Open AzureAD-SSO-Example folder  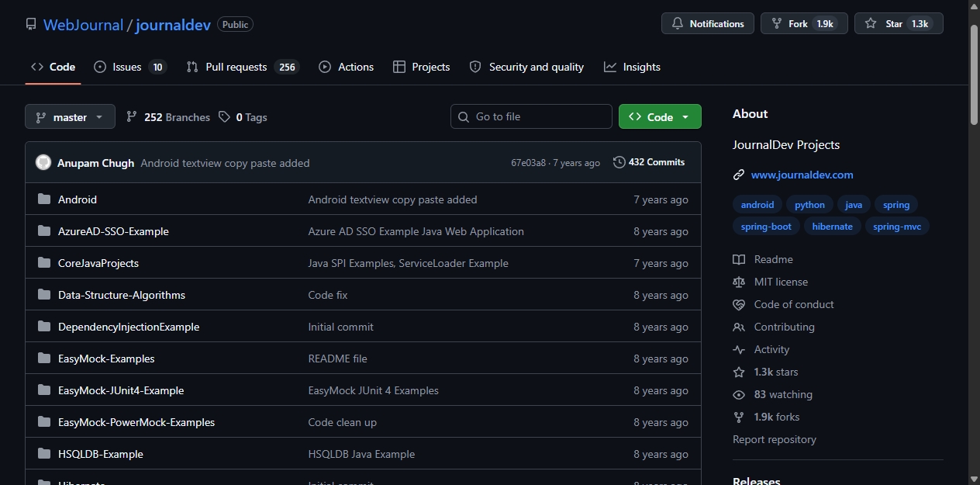pos(113,231)
